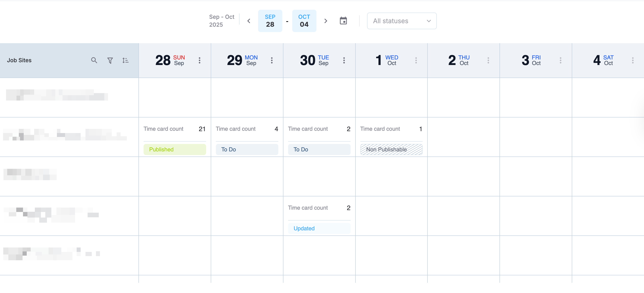Open the Non Publishable status on Wednesday
The height and width of the screenshot is (293, 644).
391,149
